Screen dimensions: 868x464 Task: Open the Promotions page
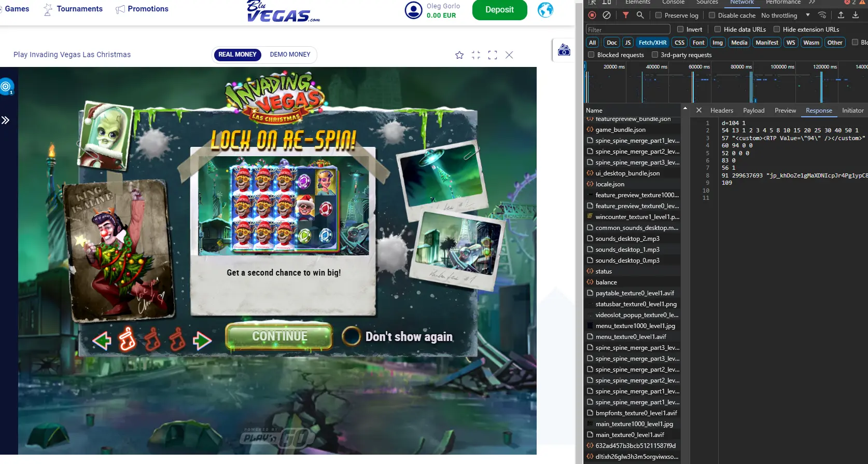(x=142, y=9)
